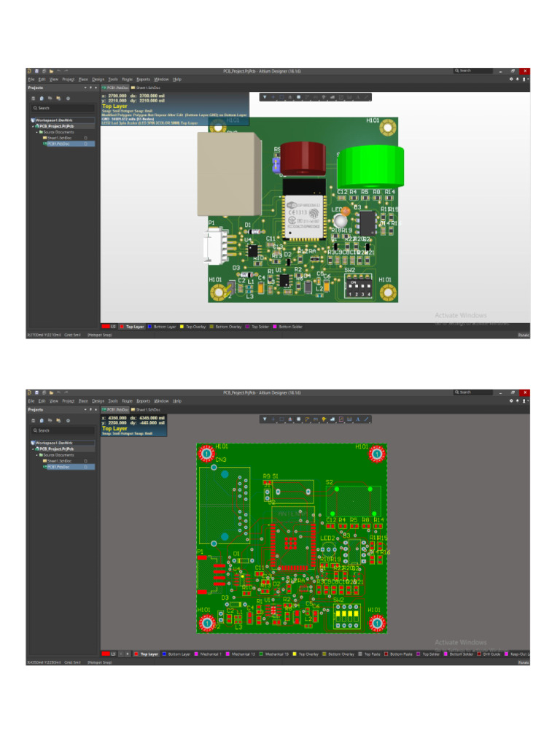Choose align objects tool in 2D window's Active Bar

(290, 419)
